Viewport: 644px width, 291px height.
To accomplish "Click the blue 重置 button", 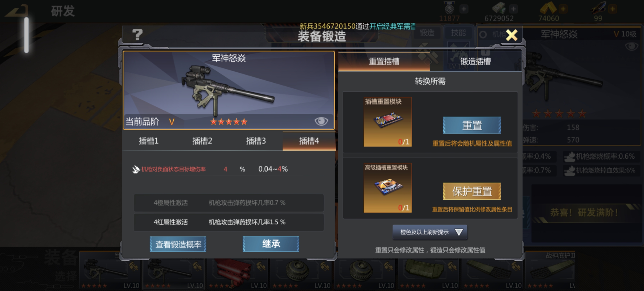I will click(471, 125).
